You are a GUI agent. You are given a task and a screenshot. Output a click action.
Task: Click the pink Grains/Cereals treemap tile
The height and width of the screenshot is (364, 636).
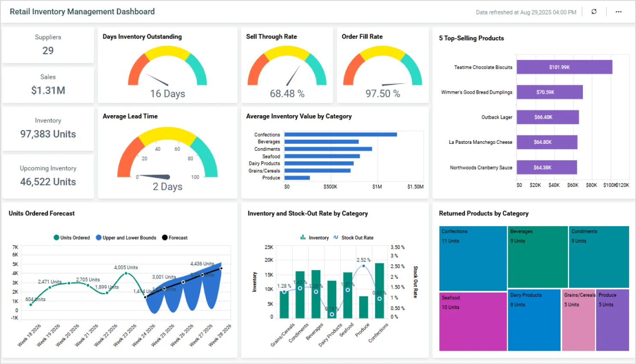(x=579, y=320)
